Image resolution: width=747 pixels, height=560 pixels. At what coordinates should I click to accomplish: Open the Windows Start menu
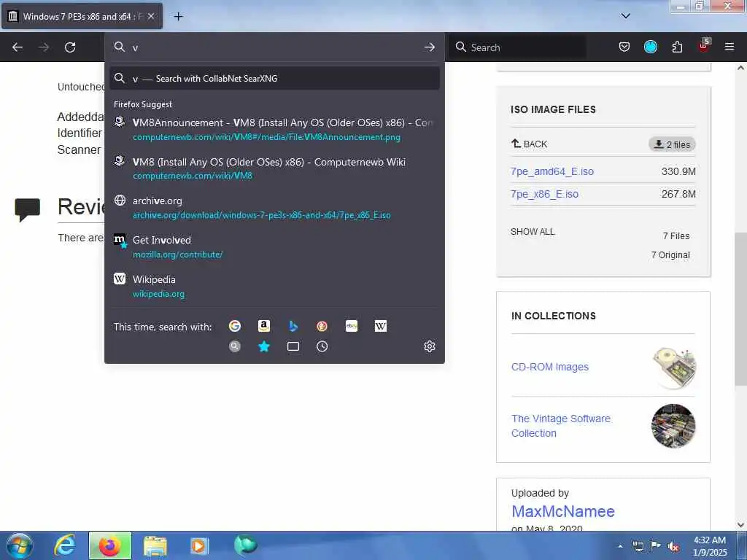[20, 545]
